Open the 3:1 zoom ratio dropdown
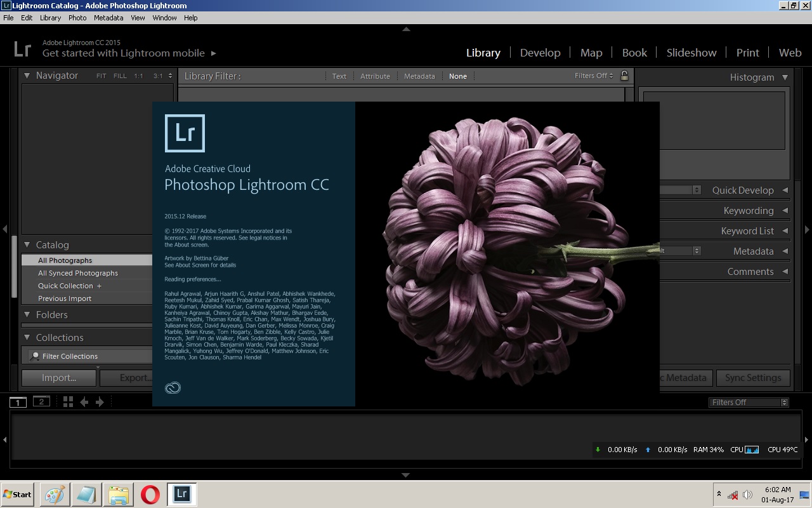 point(163,76)
